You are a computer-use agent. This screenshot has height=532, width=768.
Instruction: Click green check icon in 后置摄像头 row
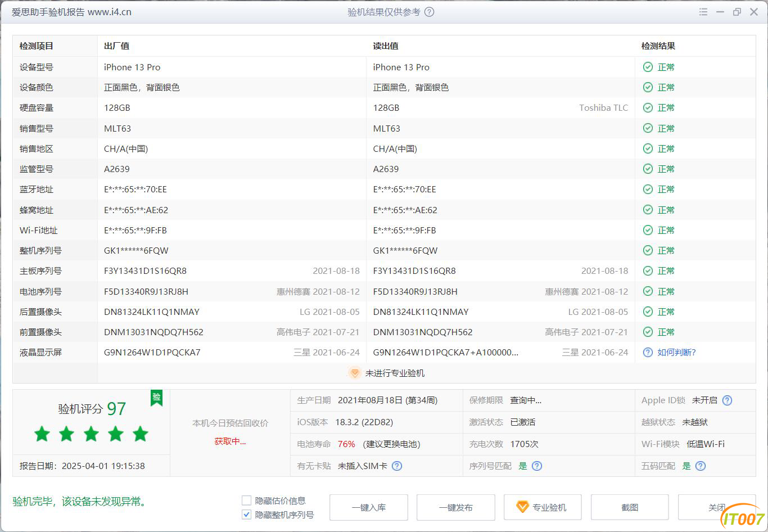click(648, 312)
